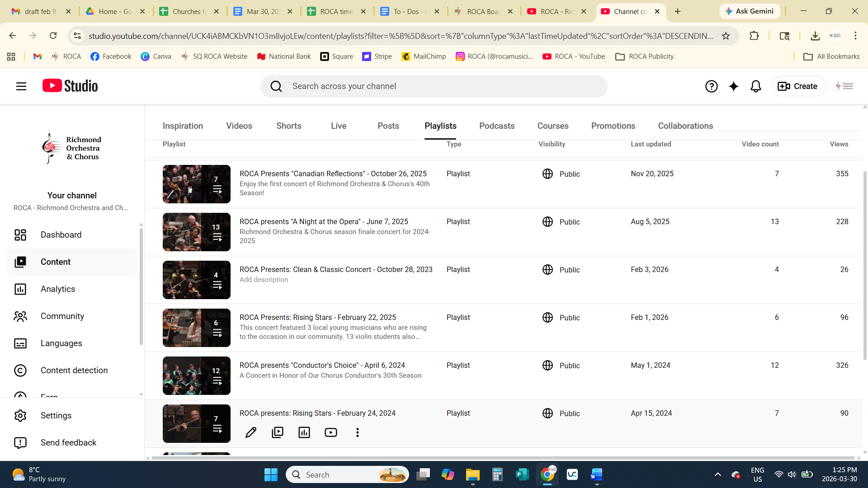Open the notifications bell in Studio header
Viewport: 868px width, 488px height.
point(755,86)
